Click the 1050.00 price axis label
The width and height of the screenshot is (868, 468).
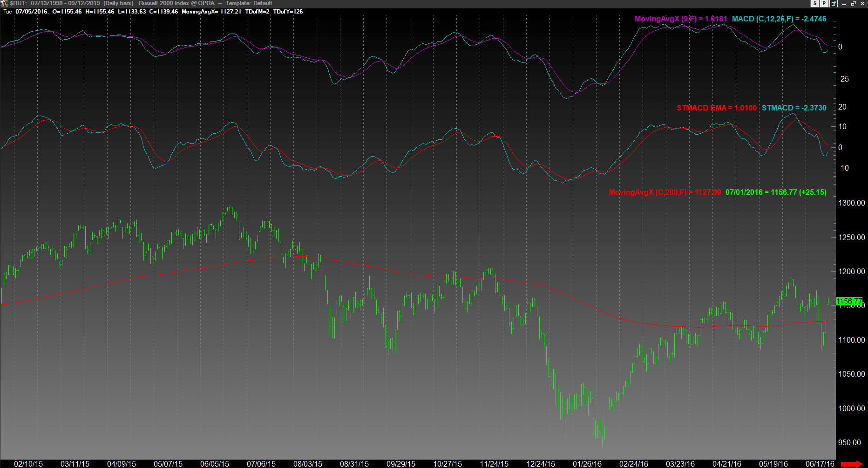tap(851, 374)
